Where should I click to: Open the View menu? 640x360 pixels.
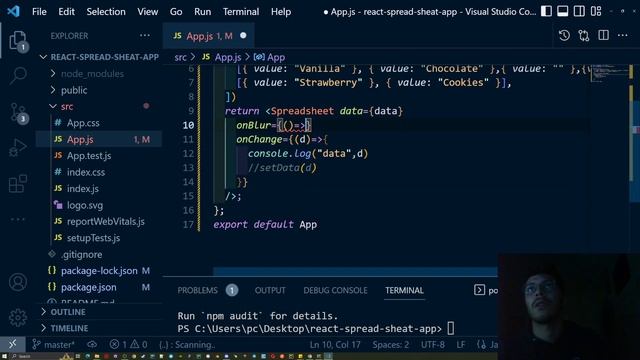click(147, 11)
